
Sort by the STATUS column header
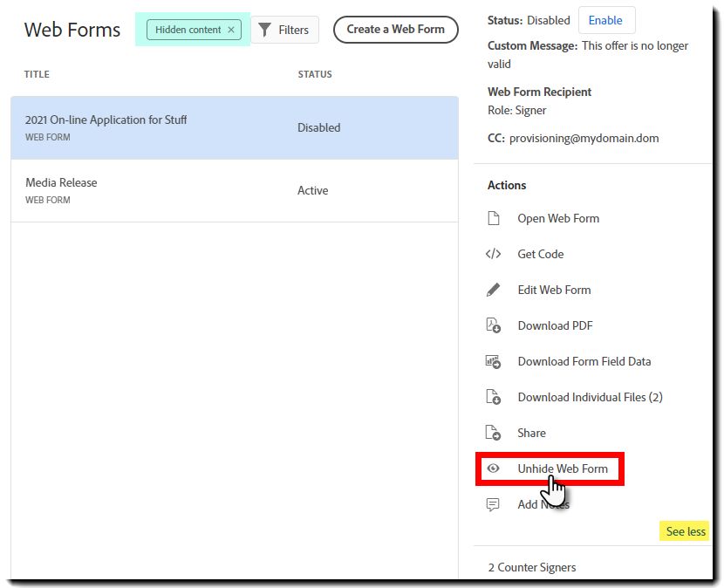click(x=315, y=74)
